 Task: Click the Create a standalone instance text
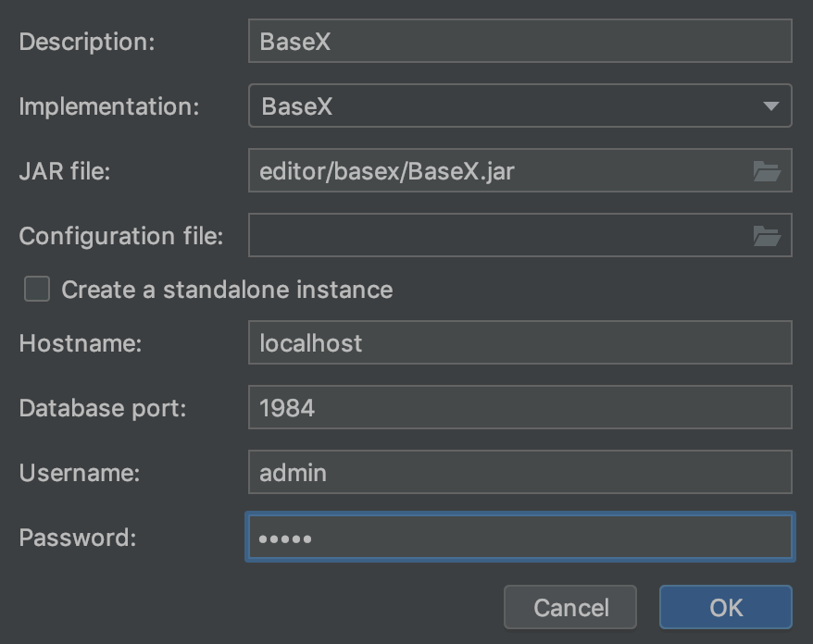click(227, 289)
